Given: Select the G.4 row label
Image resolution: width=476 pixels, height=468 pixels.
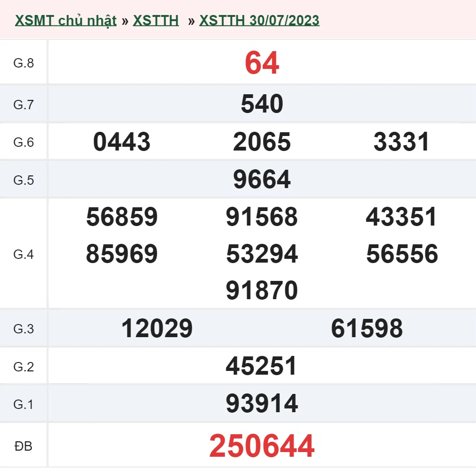Looking at the screenshot, I should click(23, 254).
